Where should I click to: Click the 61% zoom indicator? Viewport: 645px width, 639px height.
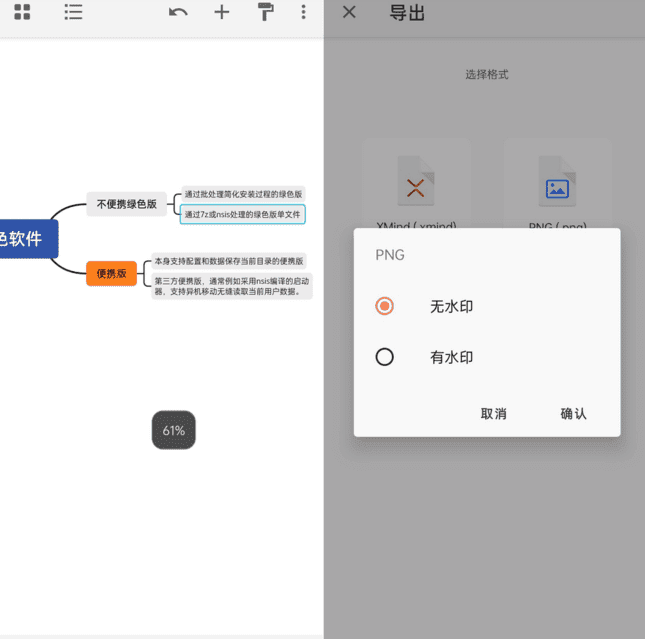(174, 430)
